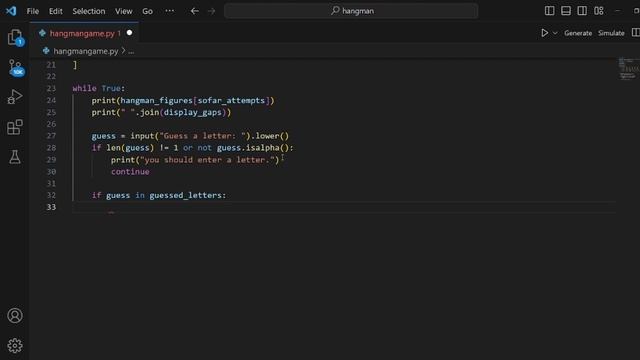
Task: Click the minimize window button
Action: pyautogui.click(x=618, y=11)
